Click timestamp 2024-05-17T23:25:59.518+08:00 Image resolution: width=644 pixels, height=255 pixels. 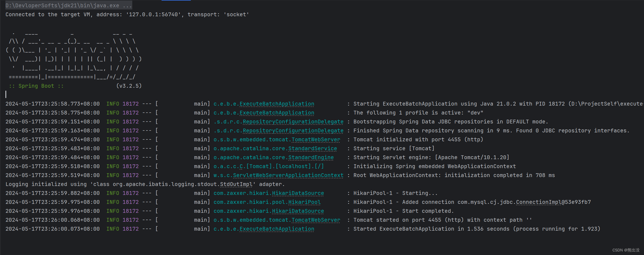click(x=53, y=166)
